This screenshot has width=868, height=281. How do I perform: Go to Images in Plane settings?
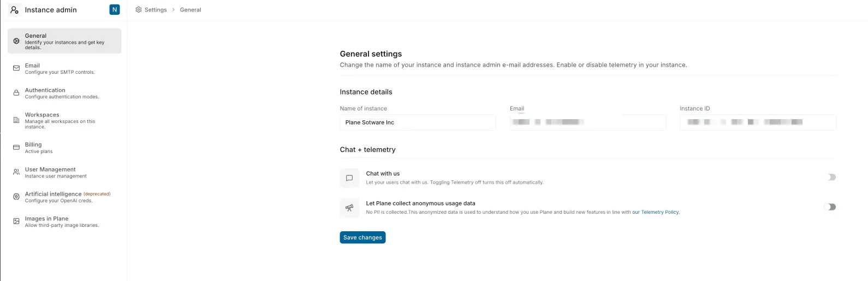61,221
